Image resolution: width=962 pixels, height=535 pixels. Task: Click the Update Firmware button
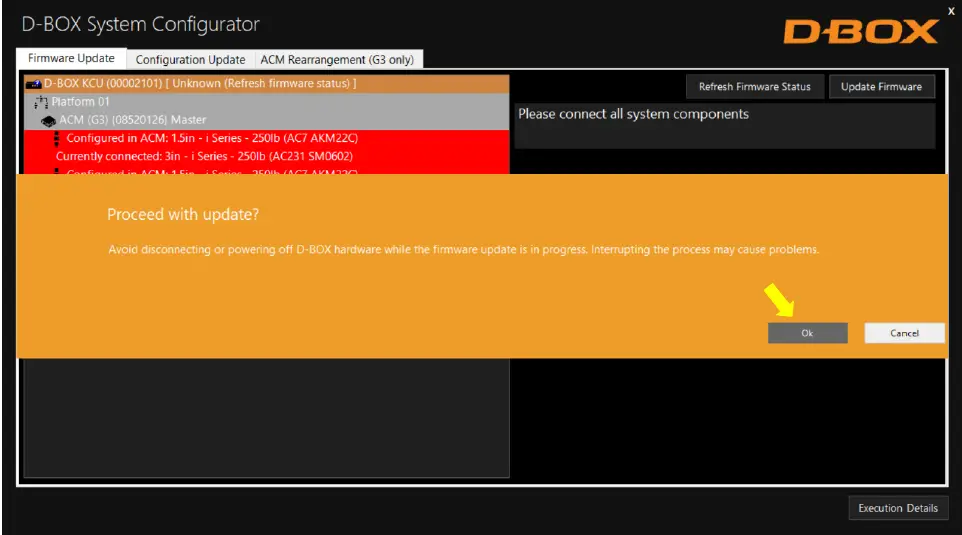pos(882,87)
